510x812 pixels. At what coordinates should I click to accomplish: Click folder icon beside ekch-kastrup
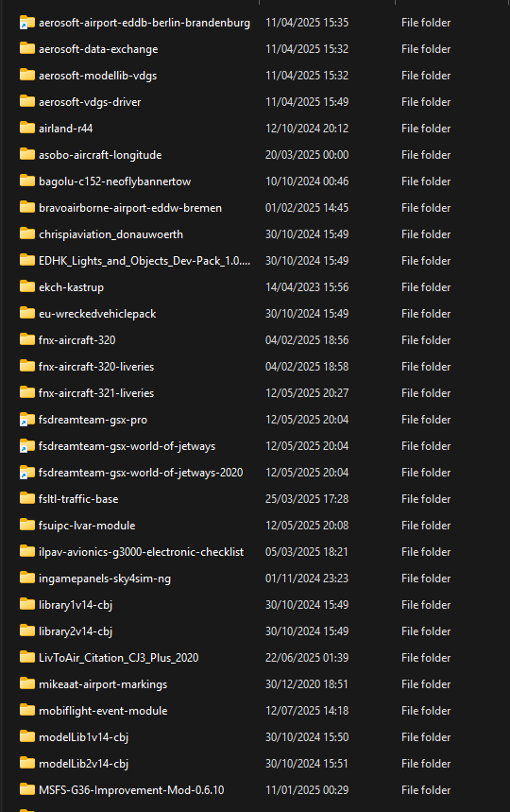click(26, 286)
